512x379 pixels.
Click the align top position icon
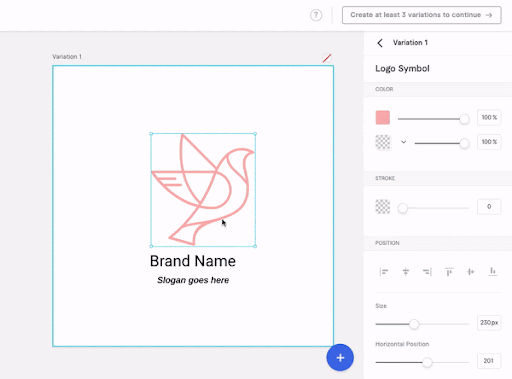(x=449, y=272)
